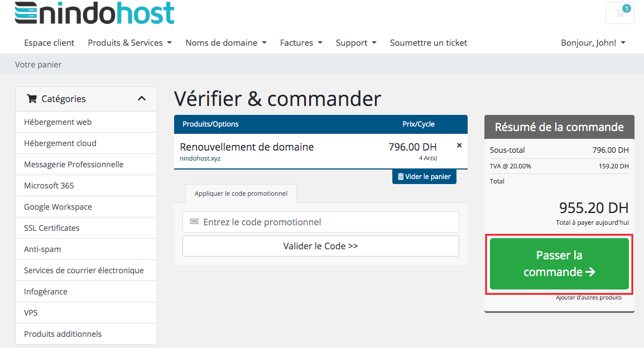Screen dimensions: 644x348
Task: Remove Renouvellement de domaine item with X
Action: pyautogui.click(x=459, y=145)
